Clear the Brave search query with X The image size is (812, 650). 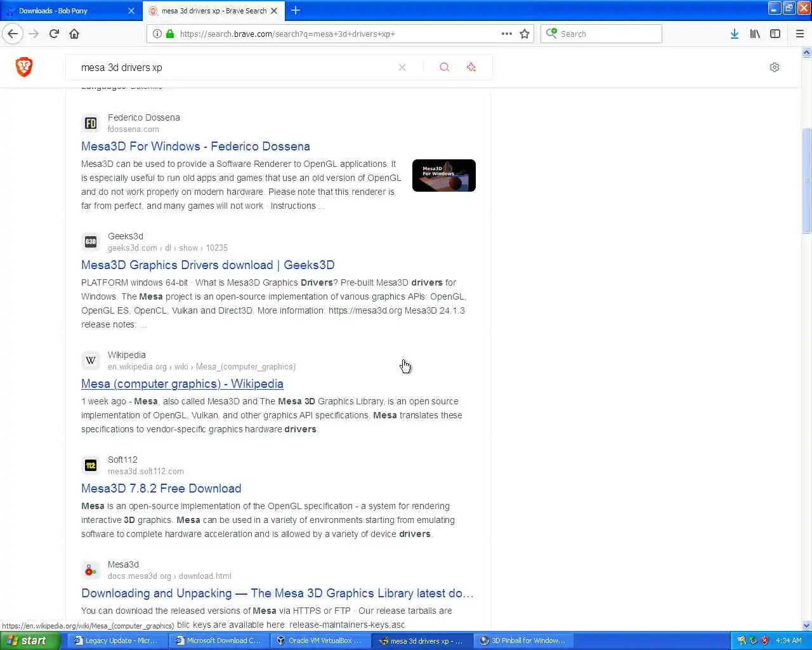pos(402,67)
